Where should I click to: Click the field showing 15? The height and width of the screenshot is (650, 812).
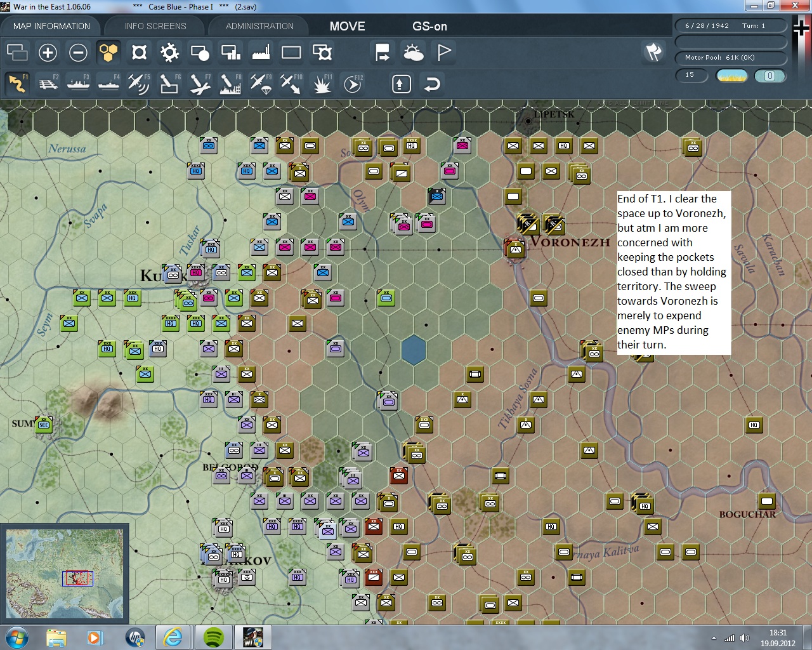(693, 76)
